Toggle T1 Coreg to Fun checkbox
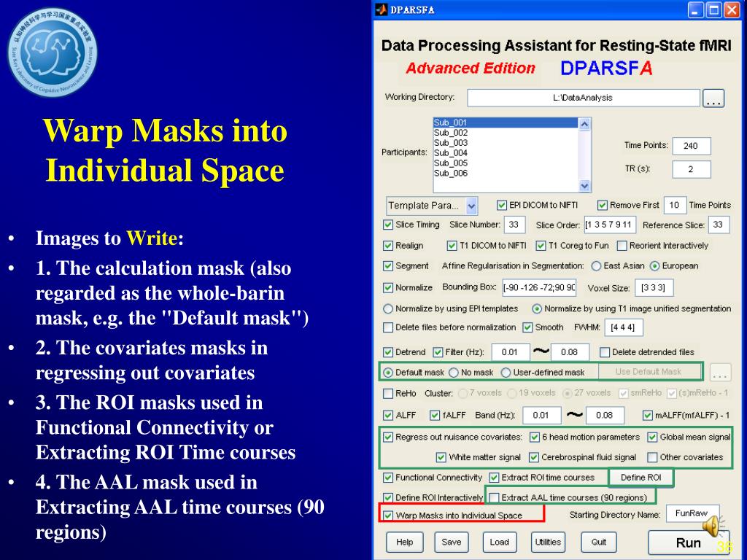 pos(541,246)
